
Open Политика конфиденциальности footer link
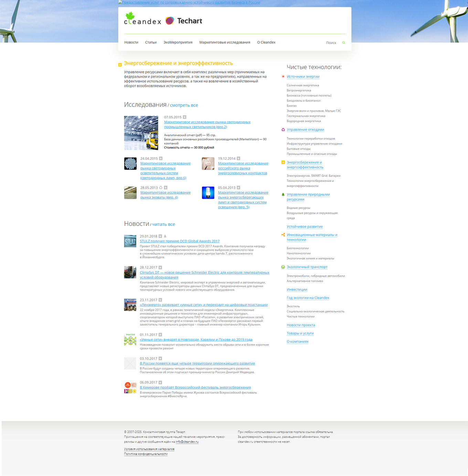click(146, 454)
